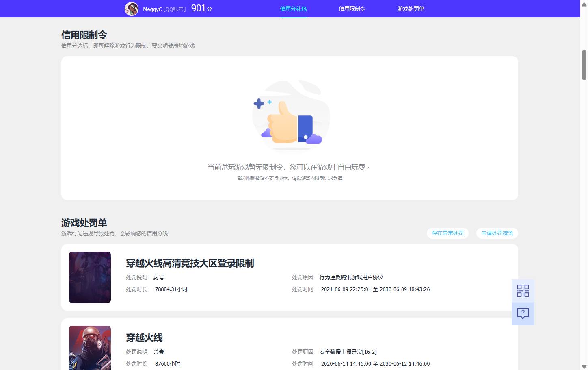Click the 87600小时 duration value
Viewport: 588px width, 370px height.
[x=168, y=364]
